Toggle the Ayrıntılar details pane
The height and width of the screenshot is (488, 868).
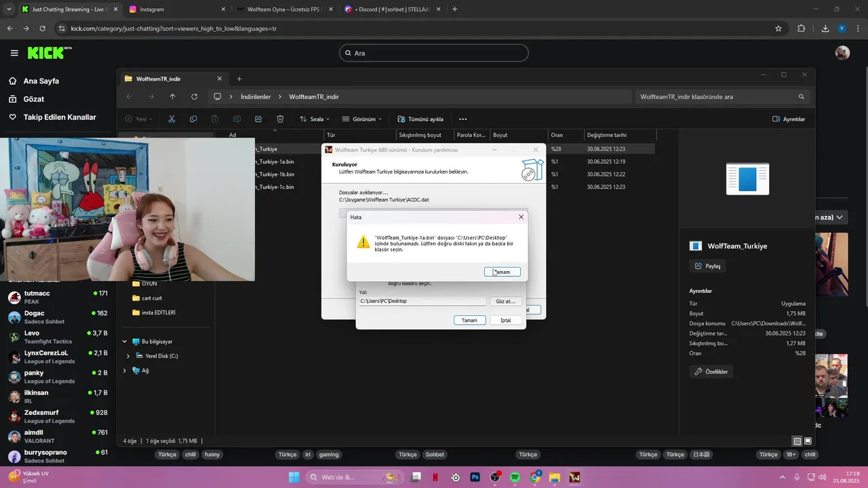(789, 119)
